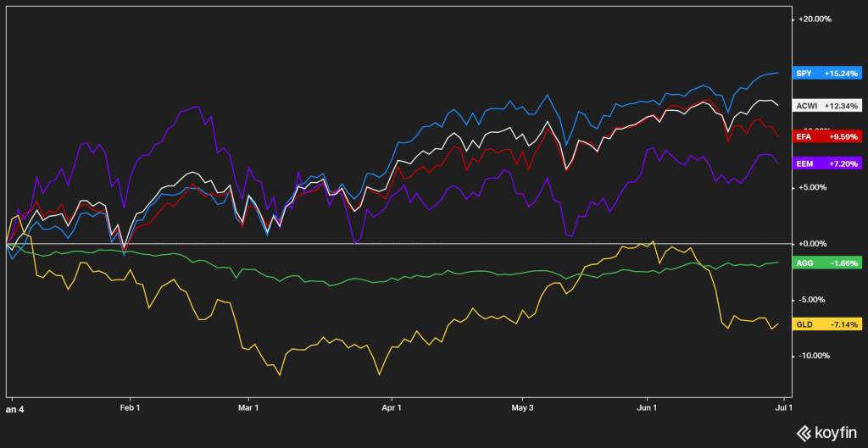The height and width of the screenshot is (448, 868).
Task: Click the +0.00% baseline axis label
Action: click(815, 244)
